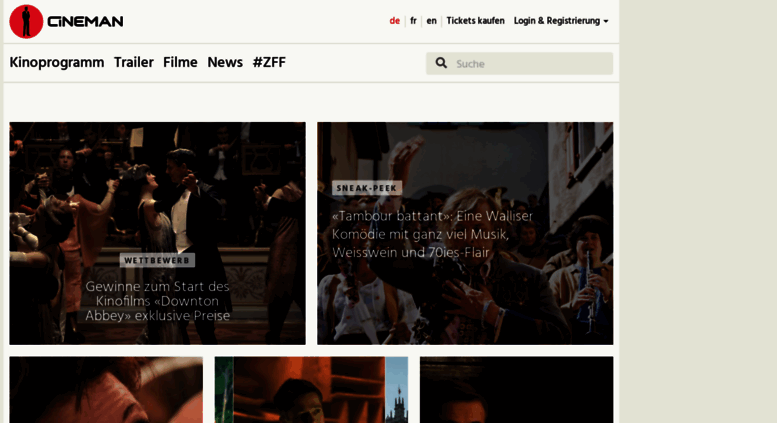Open the News section
The width and height of the screenshot is (777, 423).
tap(225, 62)
